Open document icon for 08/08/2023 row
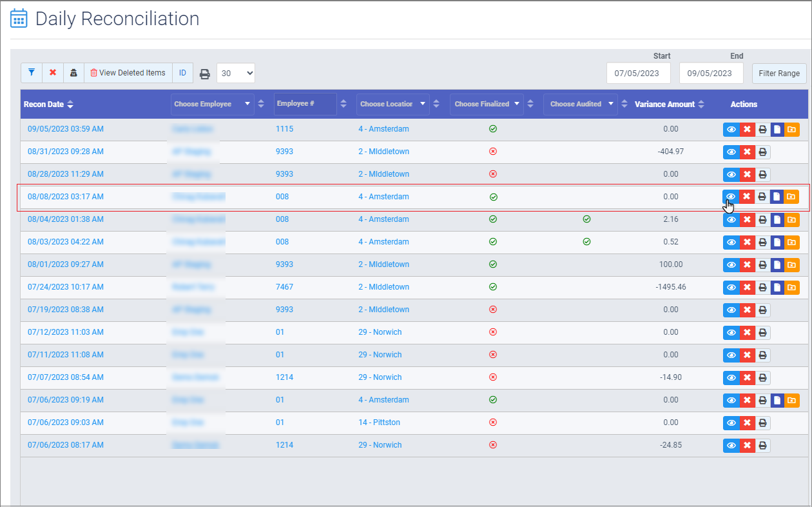 [777, 197]
